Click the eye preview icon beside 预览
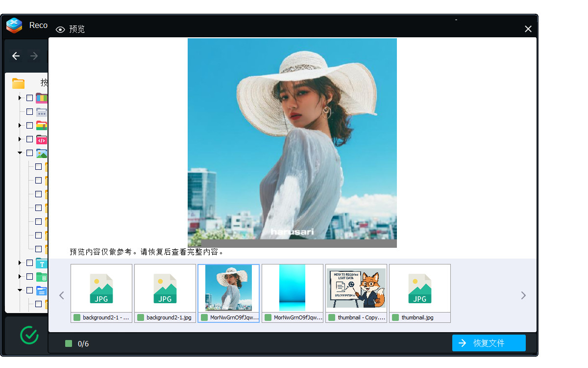Image resolution: width=588 pixels, height=368 pixels. (60, 29)
